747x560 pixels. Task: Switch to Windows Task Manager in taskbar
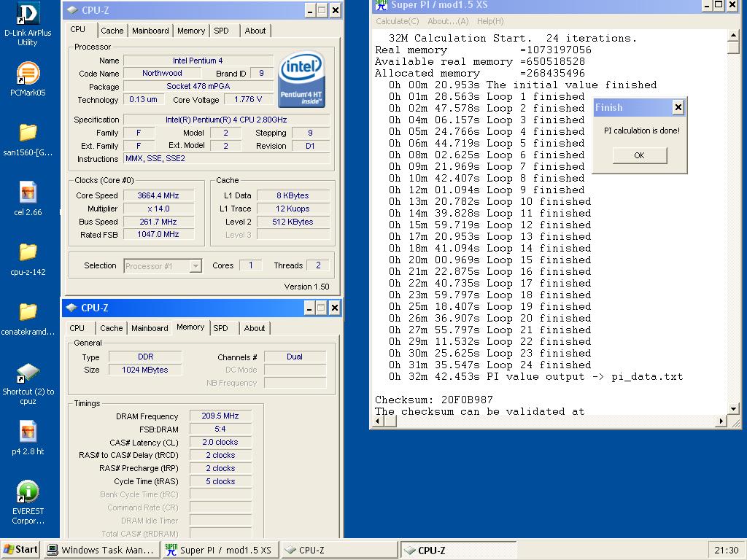tap(102, 550)
